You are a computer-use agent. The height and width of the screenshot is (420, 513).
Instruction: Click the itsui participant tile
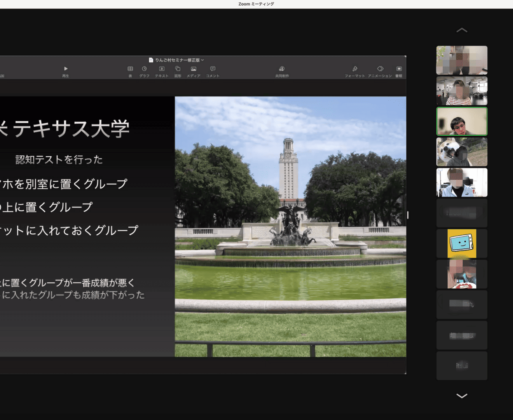462,366
